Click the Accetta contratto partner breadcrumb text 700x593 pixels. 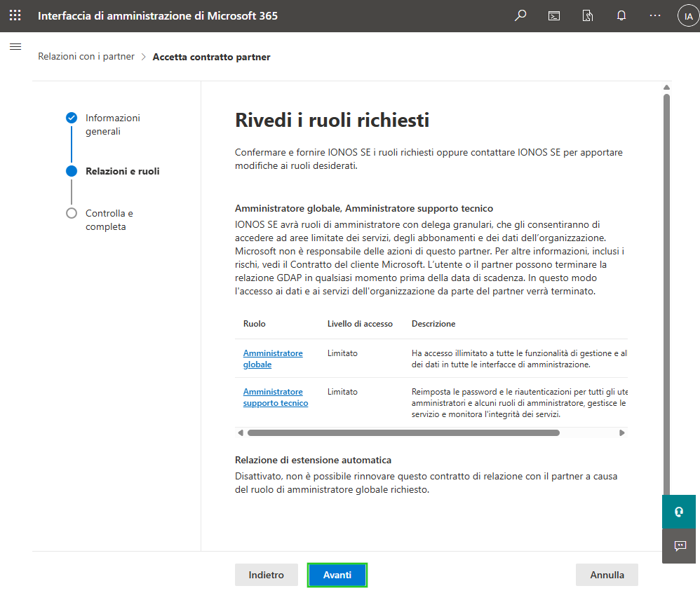tap(212, 57)
